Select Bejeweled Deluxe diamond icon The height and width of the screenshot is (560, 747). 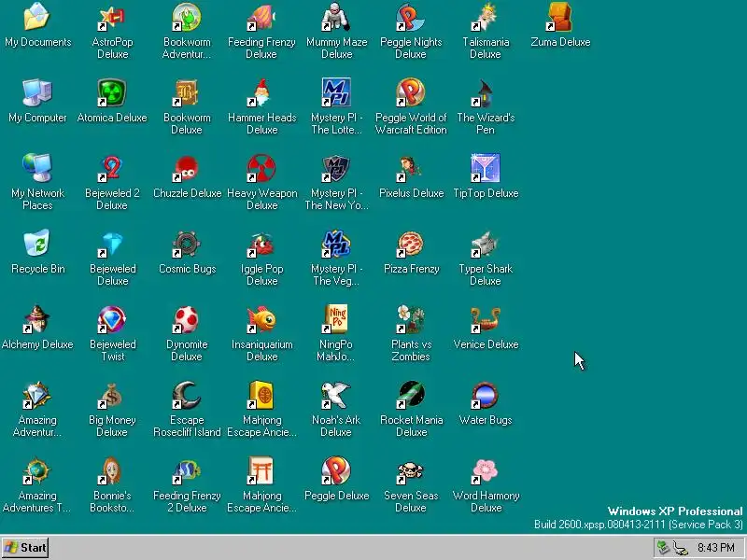click(112, 244)
